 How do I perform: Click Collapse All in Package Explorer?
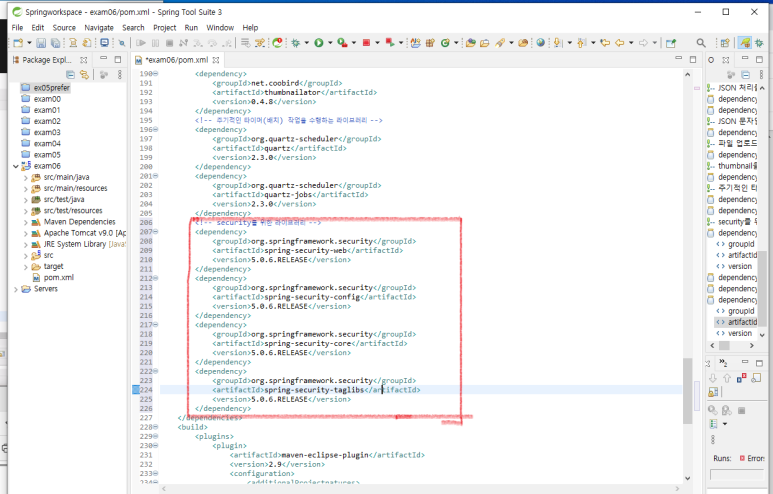click(x=70, y=74)
